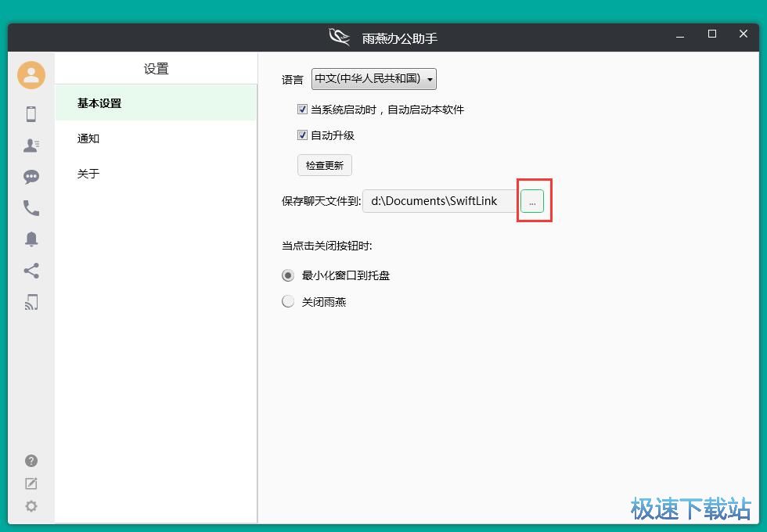Click the settings gear icon
This screenshot has width=767, height=532.
pyautogui.click(x=31, y=506)
